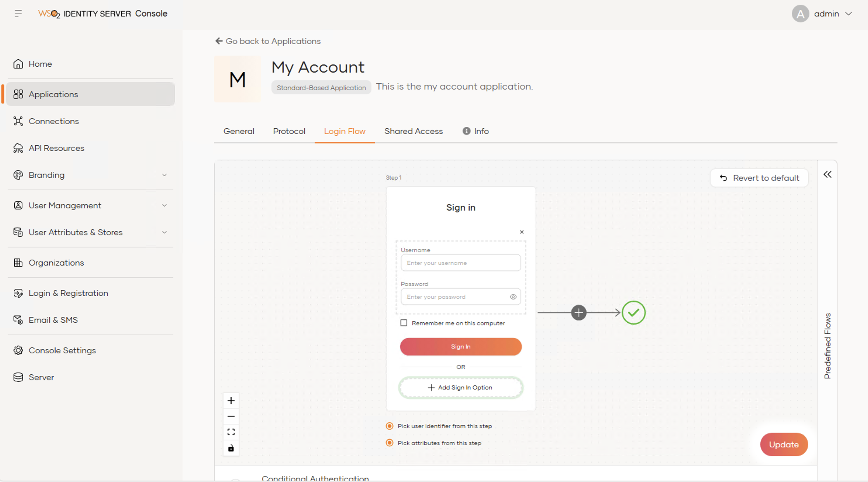The width and height of the screenshot is (868, 482).
Task: Switch to the General tab
Action: point(239,131)
